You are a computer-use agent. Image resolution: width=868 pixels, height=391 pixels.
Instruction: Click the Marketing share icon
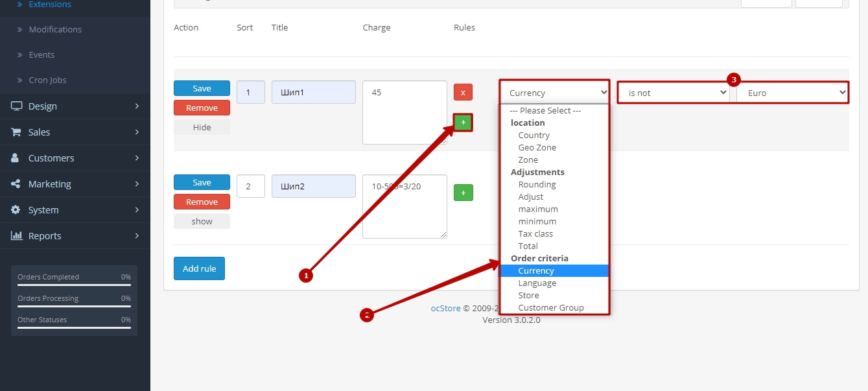click(x=16, y=184)
